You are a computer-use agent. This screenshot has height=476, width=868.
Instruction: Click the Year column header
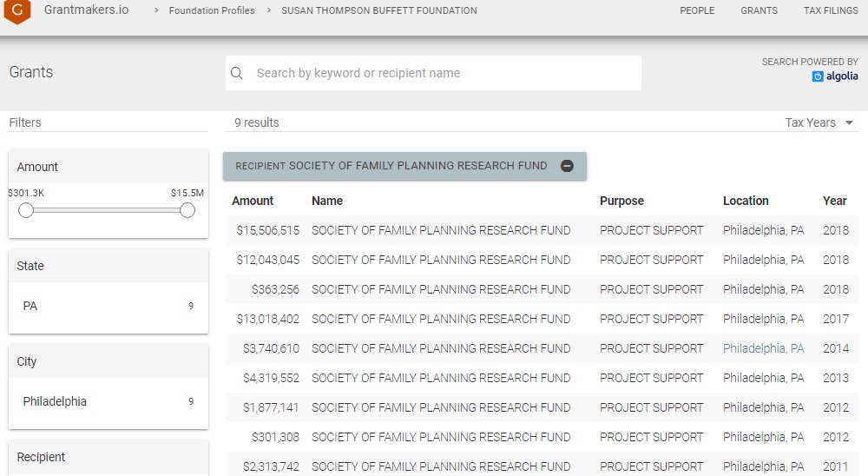tap(835, 201)
